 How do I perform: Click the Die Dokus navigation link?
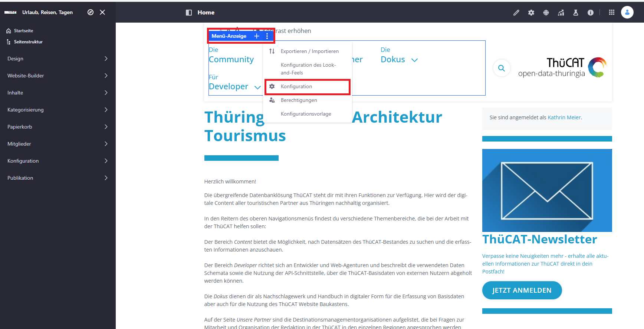pos(393,55)
